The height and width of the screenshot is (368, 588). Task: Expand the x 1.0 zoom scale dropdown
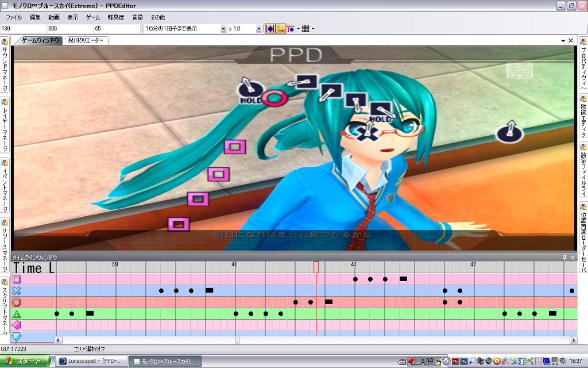(258, 28)
